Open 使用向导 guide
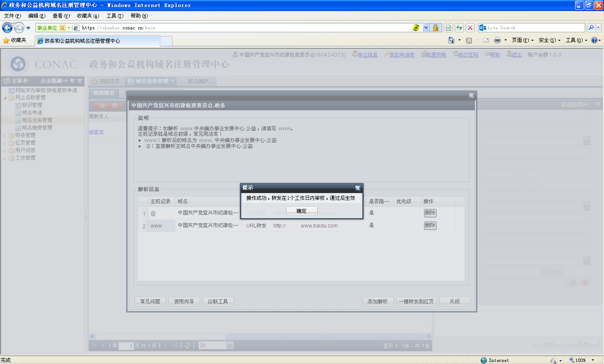The height and width of the screenshot is (364, 604). pos(184,302)
